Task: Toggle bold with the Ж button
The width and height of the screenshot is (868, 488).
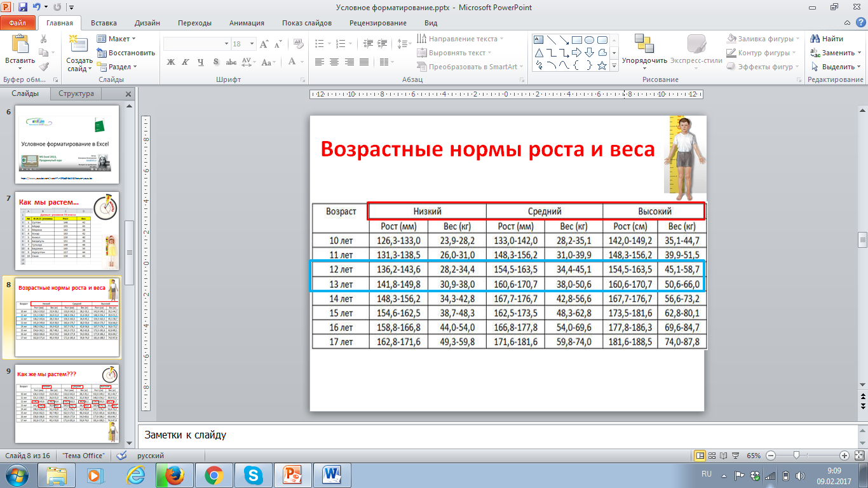Action: point(170,62)
